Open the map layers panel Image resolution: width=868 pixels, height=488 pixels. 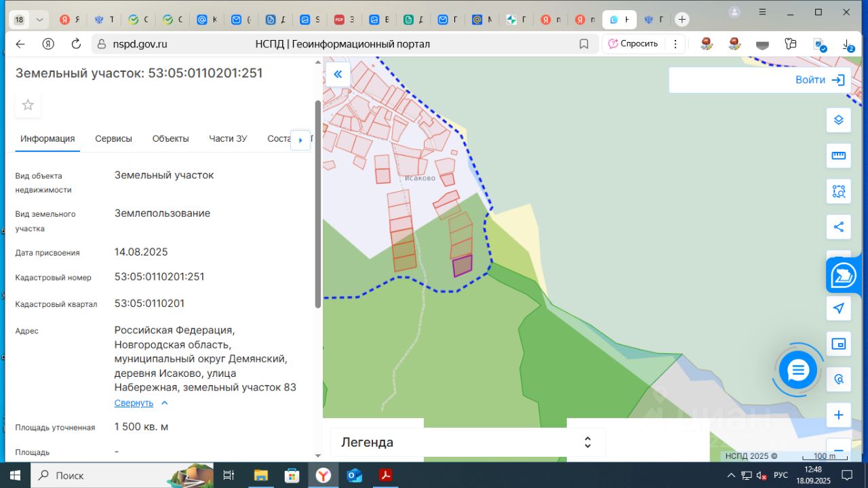pyautogui.click(x=839, y=120)
